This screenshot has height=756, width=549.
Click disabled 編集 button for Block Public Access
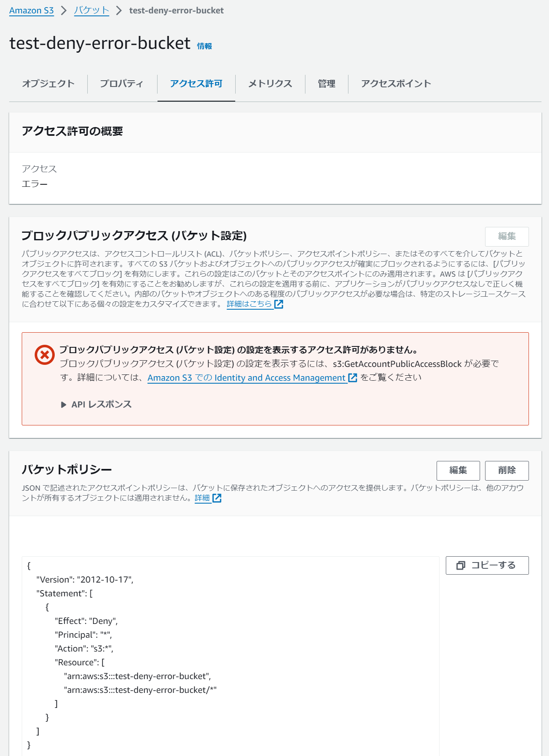coord(507,237)
